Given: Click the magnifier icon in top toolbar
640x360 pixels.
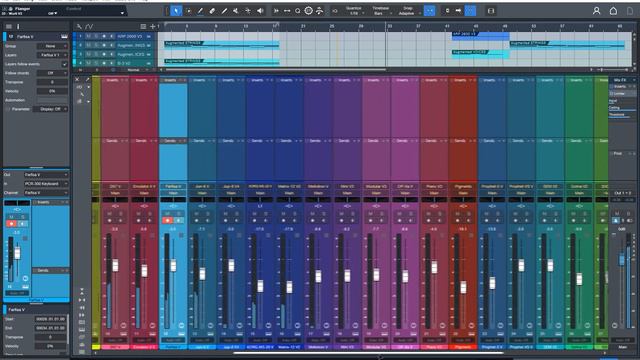Looking at the screenshot, I should (298, 11).
